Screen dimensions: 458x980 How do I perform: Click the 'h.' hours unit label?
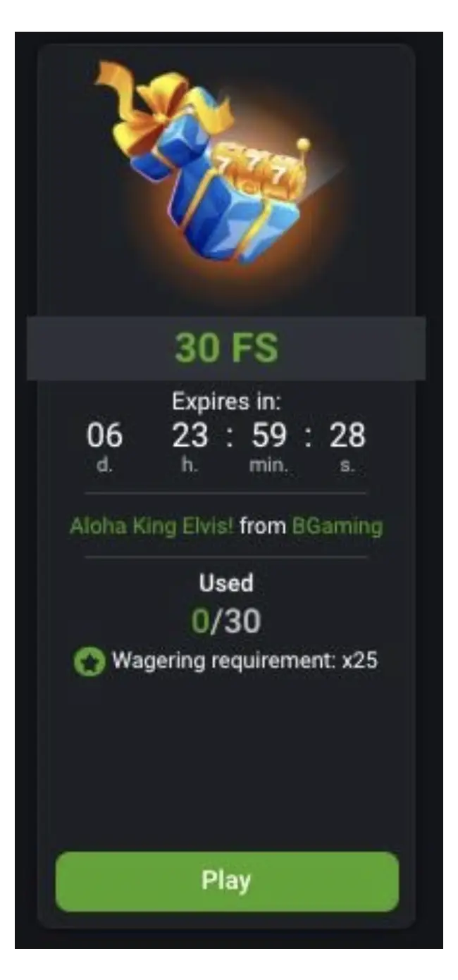coord(189,466)
